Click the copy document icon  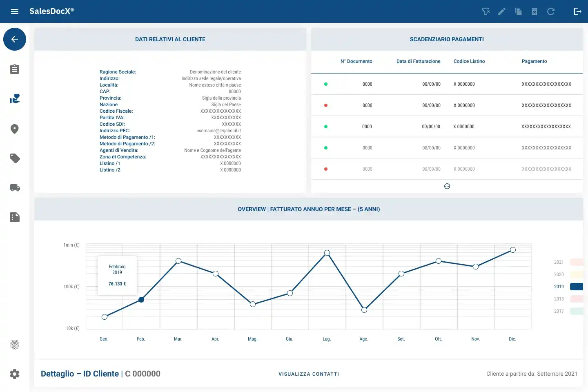tap(519, 11)
